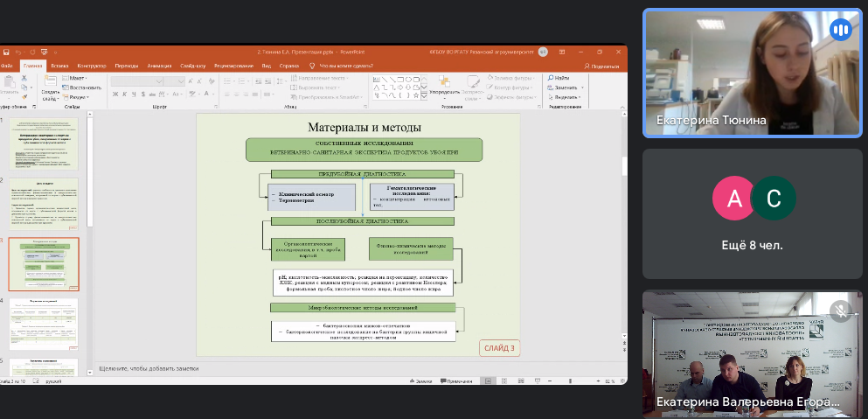The width and height of the screenshot is (868, 419).
Task: Click the Что вы хотите сделать search box
Action: [341, 66]
